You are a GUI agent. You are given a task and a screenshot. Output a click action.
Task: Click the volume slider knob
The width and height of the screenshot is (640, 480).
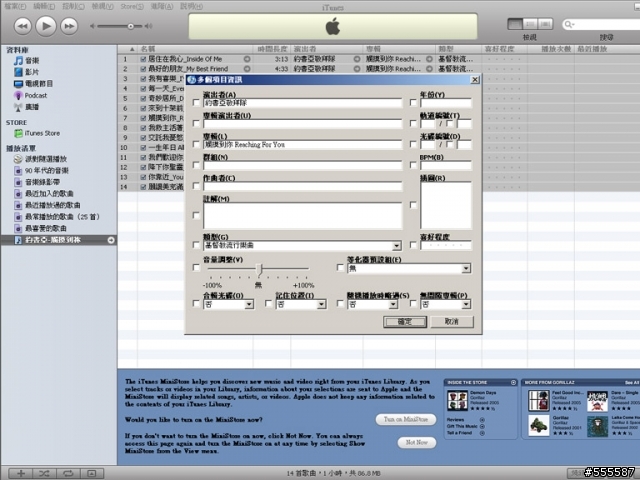[131, 26]
